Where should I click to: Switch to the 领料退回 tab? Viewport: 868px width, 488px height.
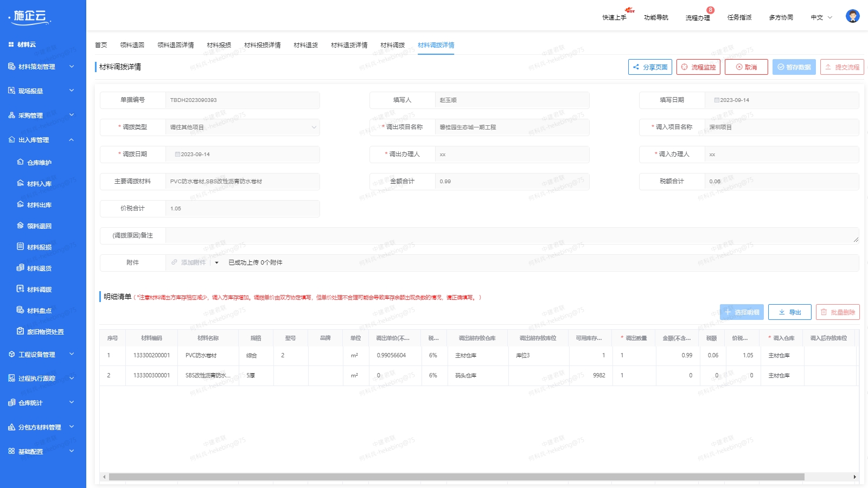(132, 45)
